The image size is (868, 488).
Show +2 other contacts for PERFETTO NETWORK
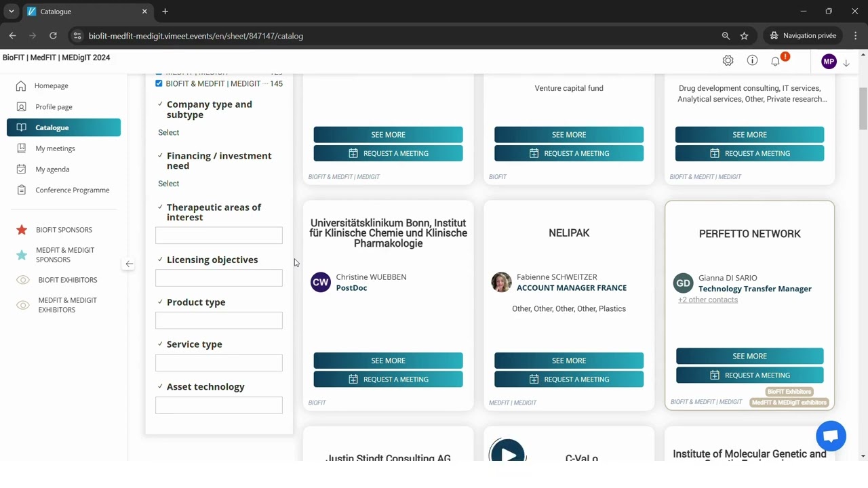click(708, 300)
